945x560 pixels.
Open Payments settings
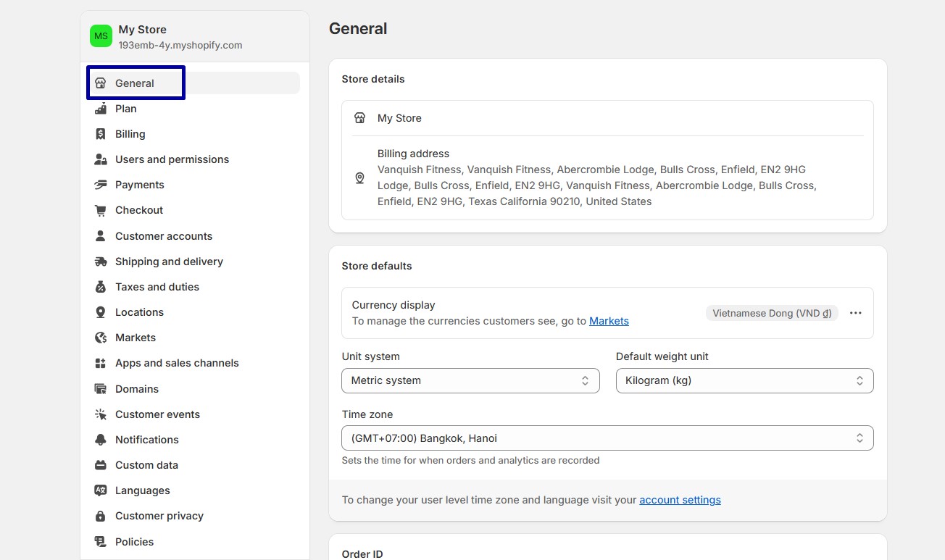point(194,185)
